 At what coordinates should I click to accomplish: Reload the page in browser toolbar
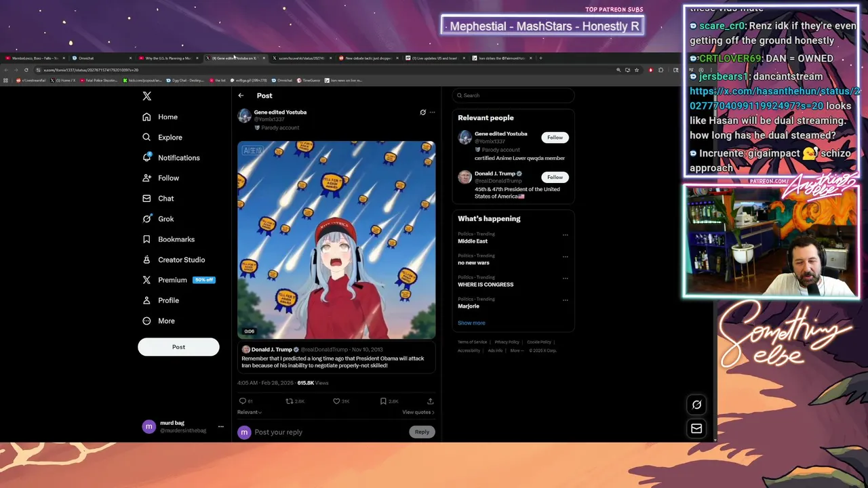point(26,70)
